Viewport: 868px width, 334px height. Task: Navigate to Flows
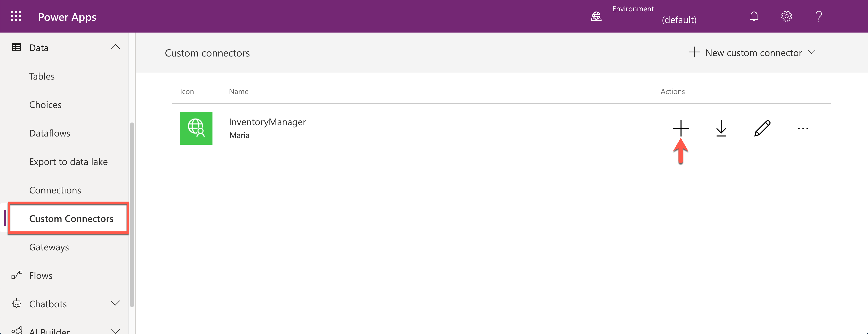coord(40,275)
